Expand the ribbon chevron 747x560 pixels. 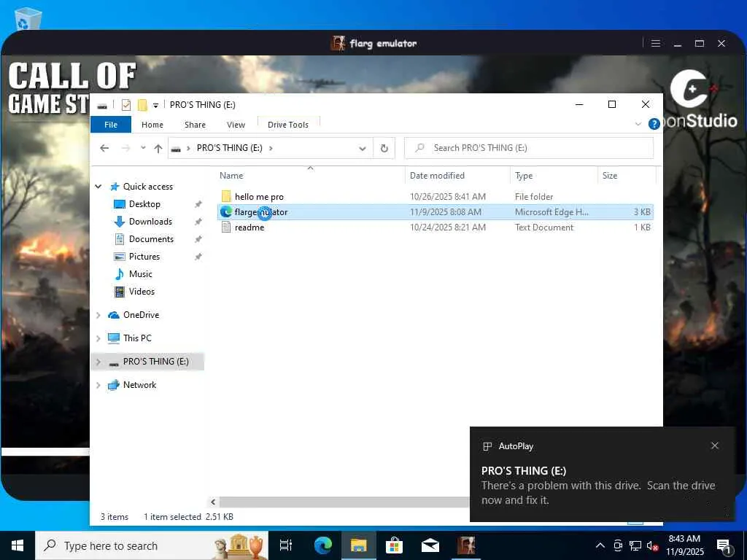[638, 124]
